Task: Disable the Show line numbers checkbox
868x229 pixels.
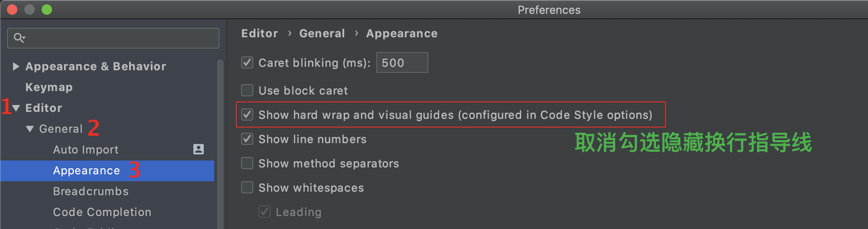Action: coord(247,139)
